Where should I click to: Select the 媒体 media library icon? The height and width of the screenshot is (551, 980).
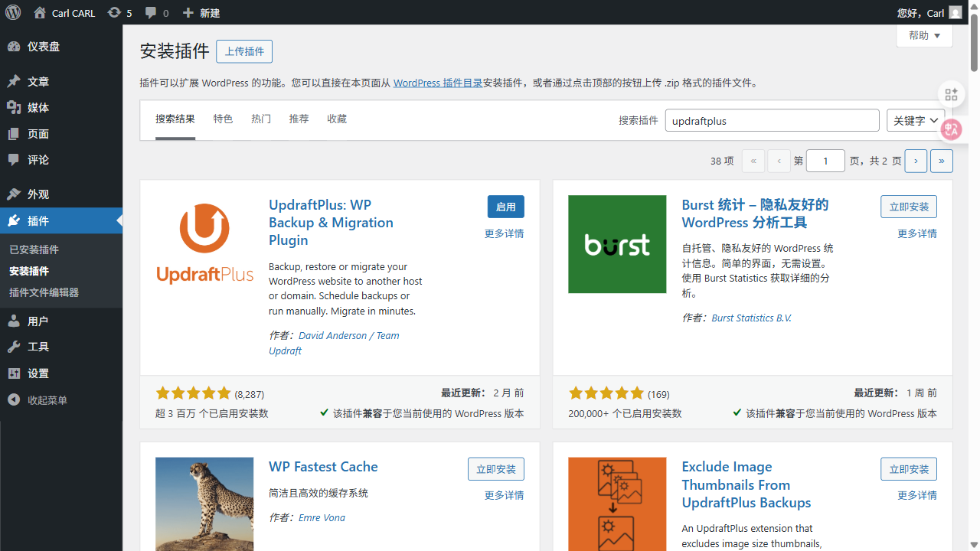pos(14,107)
